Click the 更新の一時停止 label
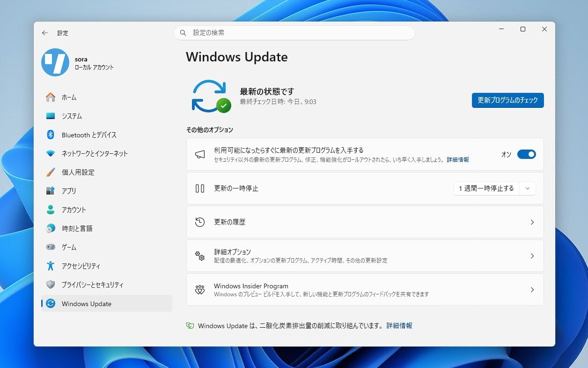The width and height of the screenshot is (588, 368). pos(236,188)
